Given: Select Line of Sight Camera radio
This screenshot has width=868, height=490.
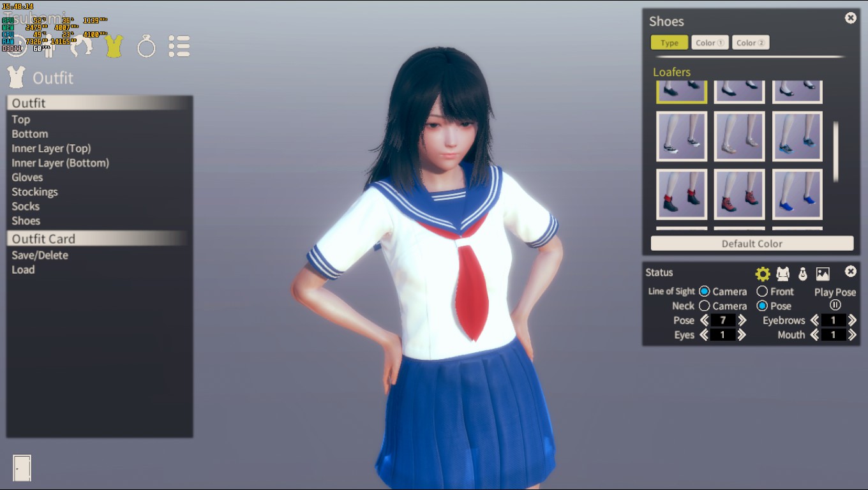Looking at the screenshot, I should (x=722, y=291).
